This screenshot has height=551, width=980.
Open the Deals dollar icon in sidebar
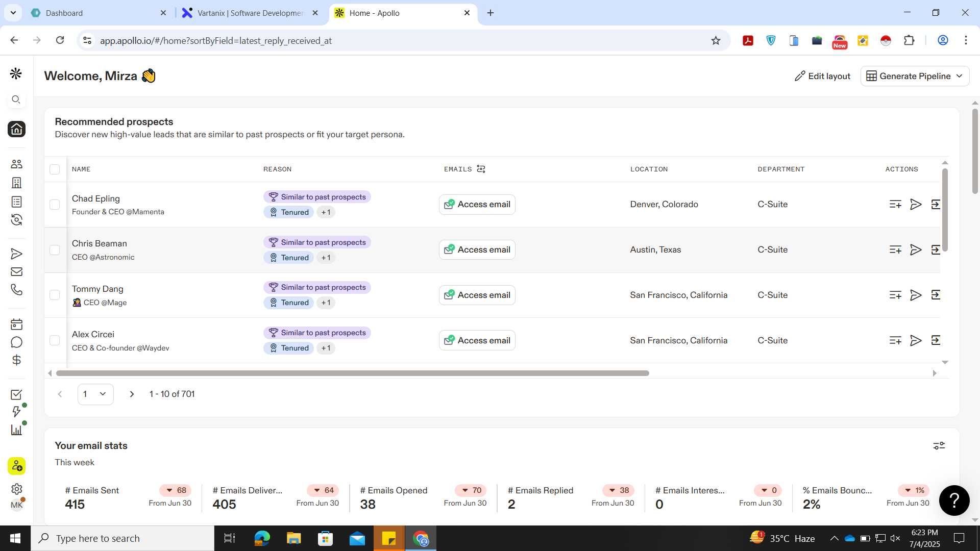[x=16, y=360]
